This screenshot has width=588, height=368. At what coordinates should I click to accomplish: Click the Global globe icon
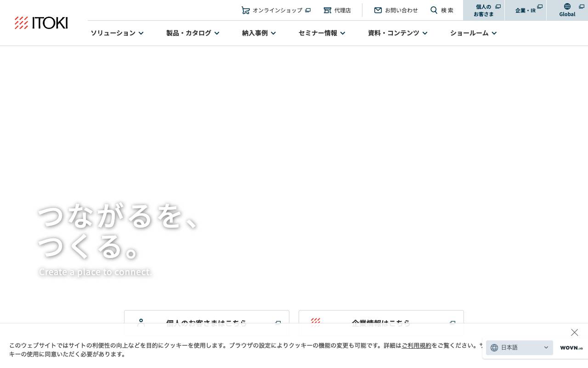[x=567, y=6]
